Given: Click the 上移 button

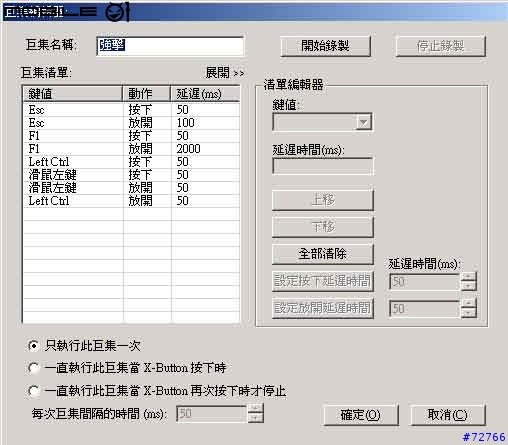Looking at the screenshot, I should pos(323,200).
